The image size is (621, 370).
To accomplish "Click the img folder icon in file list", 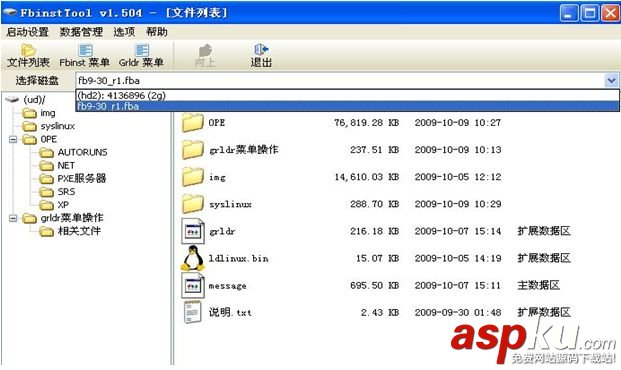I will [192, 177].
